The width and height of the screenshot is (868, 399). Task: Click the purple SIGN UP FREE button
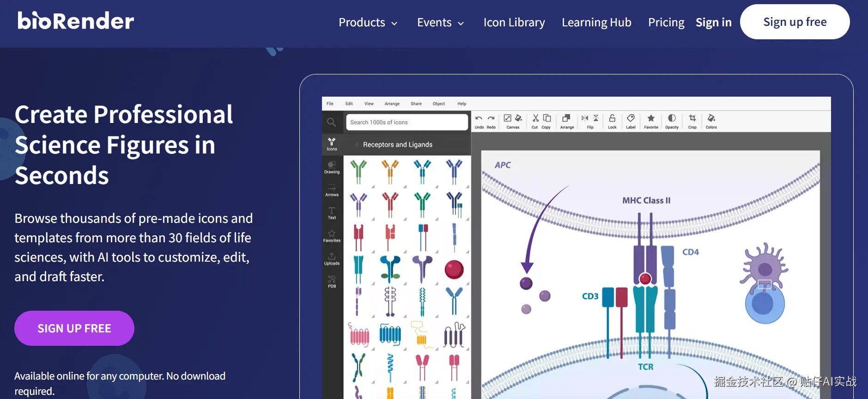point(74,328)
